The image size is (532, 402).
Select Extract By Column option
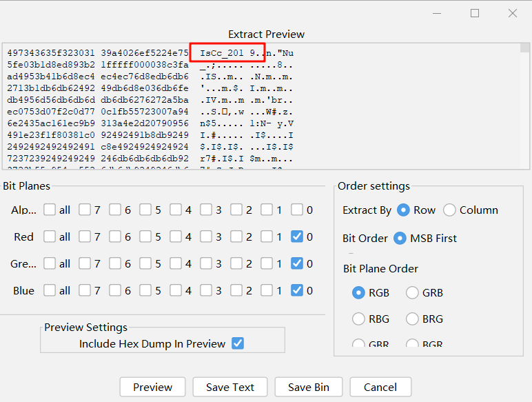point(449,210)
